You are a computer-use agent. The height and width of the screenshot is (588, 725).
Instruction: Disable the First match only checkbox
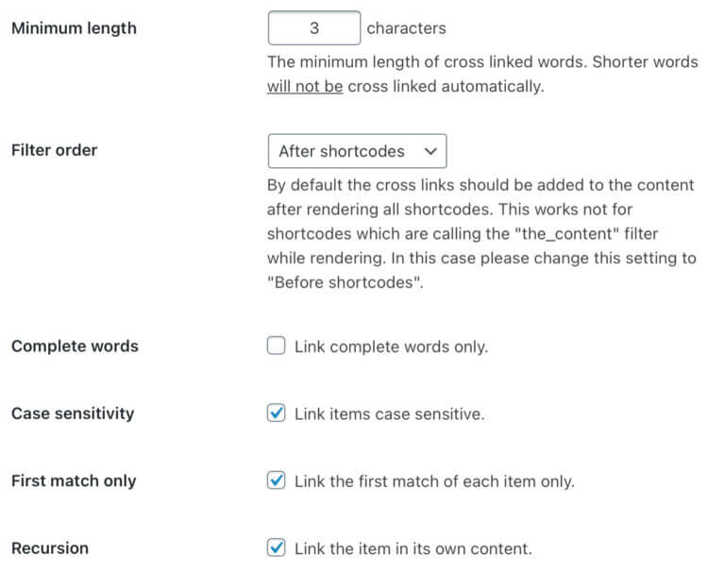[x=276, y=480]
